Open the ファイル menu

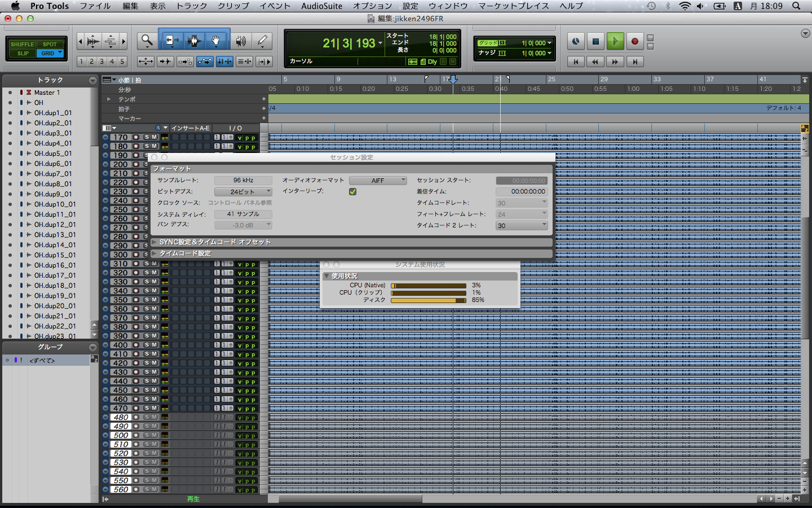95,6
